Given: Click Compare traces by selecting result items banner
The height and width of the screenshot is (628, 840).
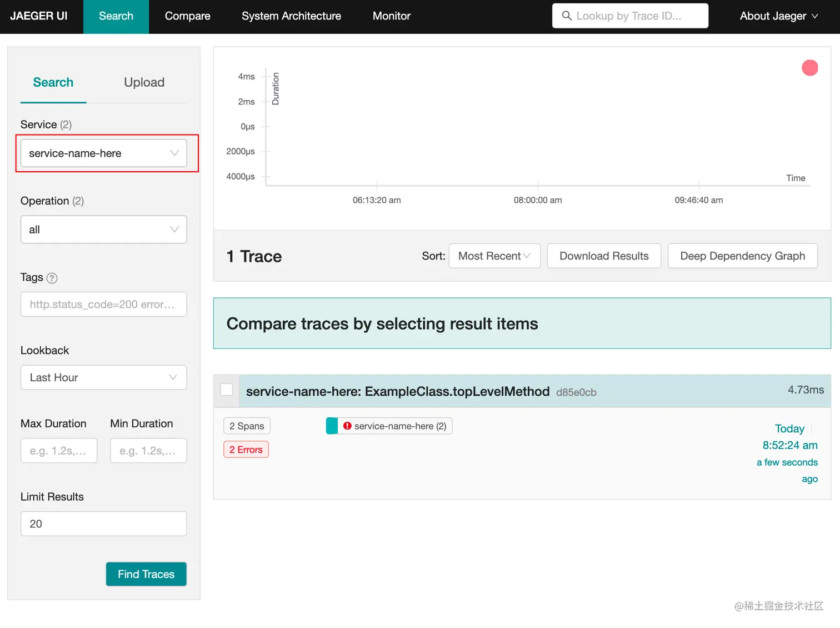Looking at the screenshot, I should (522, 323).
